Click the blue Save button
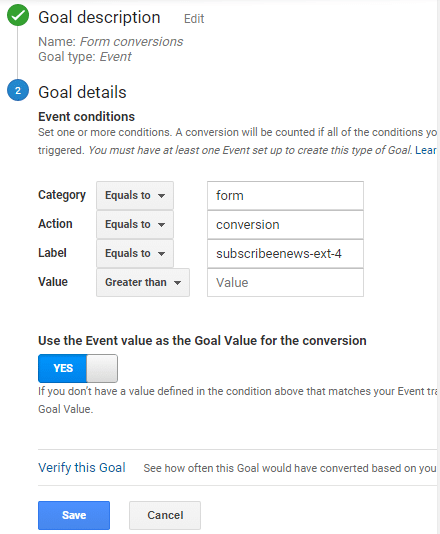This screenshot has height=534, width=440. tap(74, 515)
